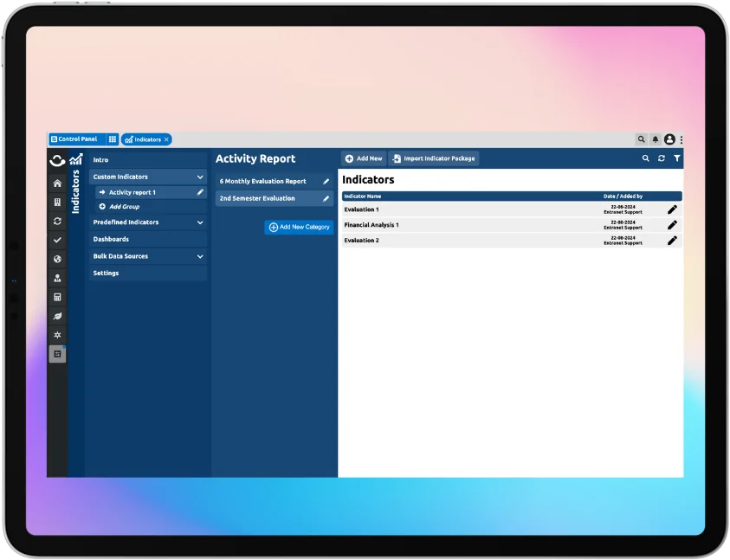Switch to the Control Panel tab
Viewport: 730px width, 560px height.
pyautogui.click(x=77, y=139)
